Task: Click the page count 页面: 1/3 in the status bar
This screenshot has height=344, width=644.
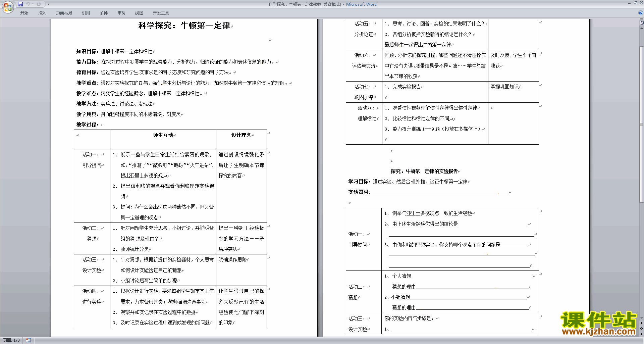Action: click(x=11, y=340)
